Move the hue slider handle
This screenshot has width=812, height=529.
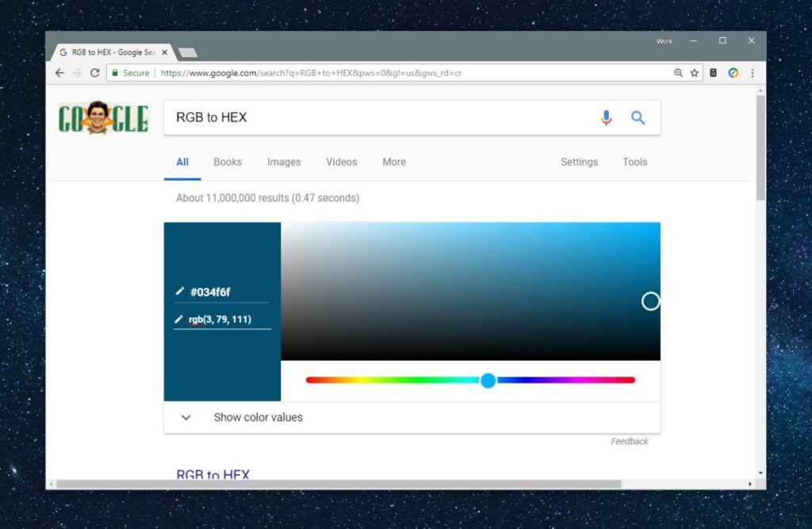pyautogui.click(x=488, y=381)
